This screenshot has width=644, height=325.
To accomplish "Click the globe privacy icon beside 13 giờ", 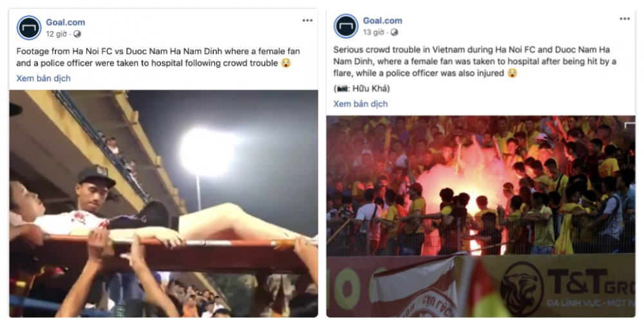I will click(394, 32).
